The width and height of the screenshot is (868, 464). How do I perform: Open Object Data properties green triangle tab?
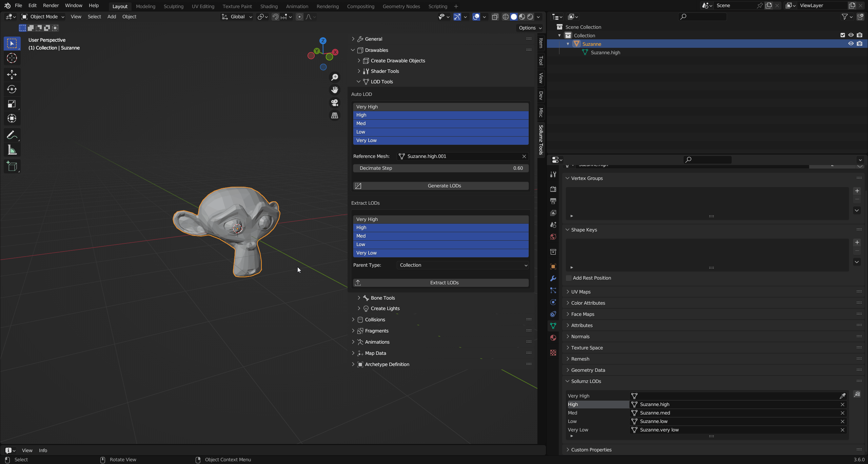click(553, 326)
